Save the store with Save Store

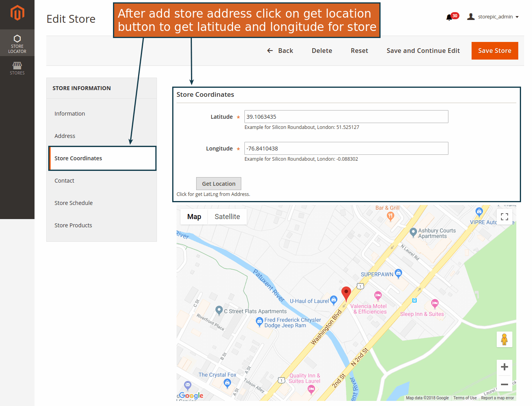tap(495, 51)
